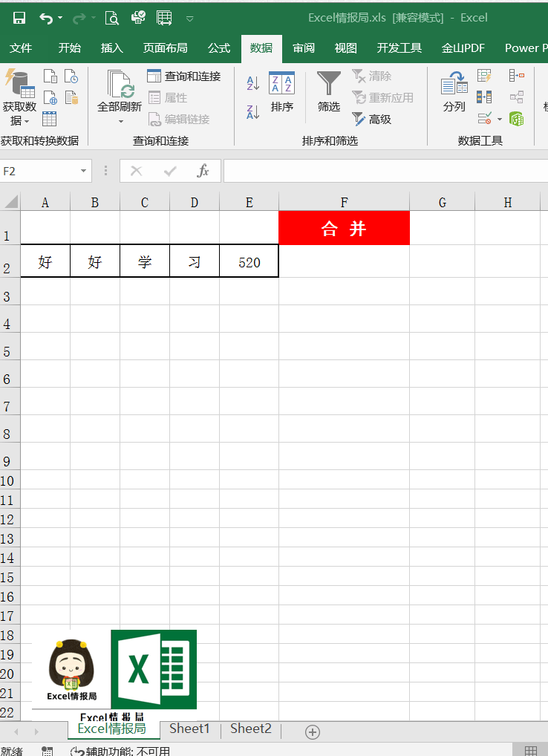The image size is (548, 756).
Task: Select cell E2 containing 520
Action: pos(249,261)
